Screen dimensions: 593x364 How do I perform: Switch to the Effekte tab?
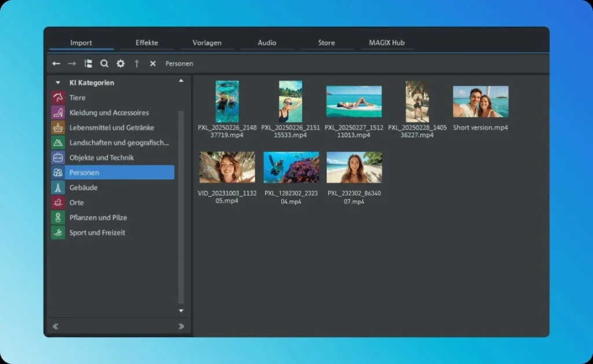[147, 42]
